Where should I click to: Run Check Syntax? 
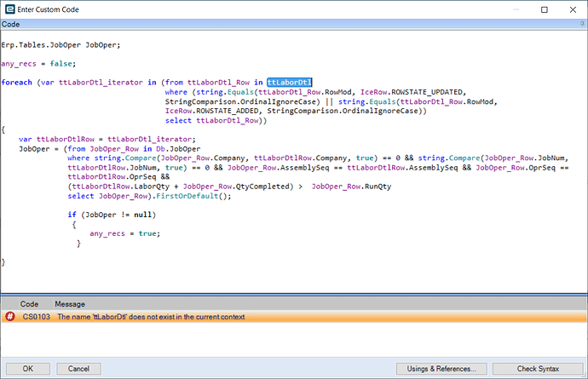pos(538,369)
